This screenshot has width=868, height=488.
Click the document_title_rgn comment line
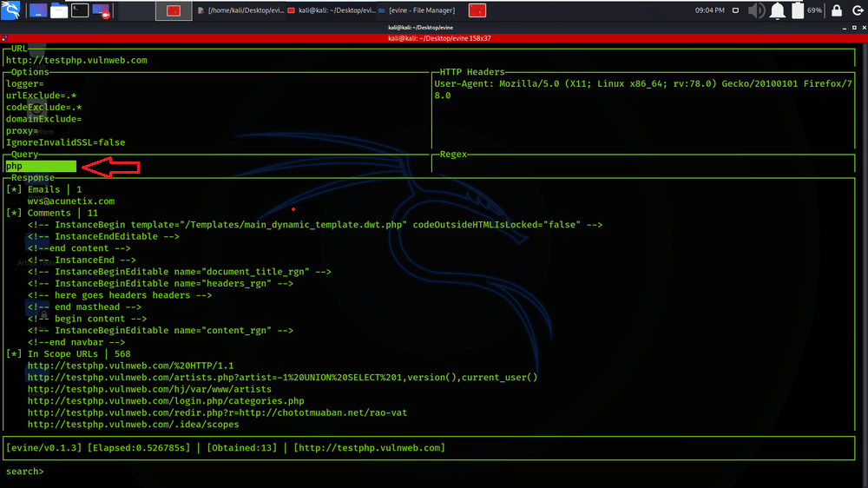point(180,272)
